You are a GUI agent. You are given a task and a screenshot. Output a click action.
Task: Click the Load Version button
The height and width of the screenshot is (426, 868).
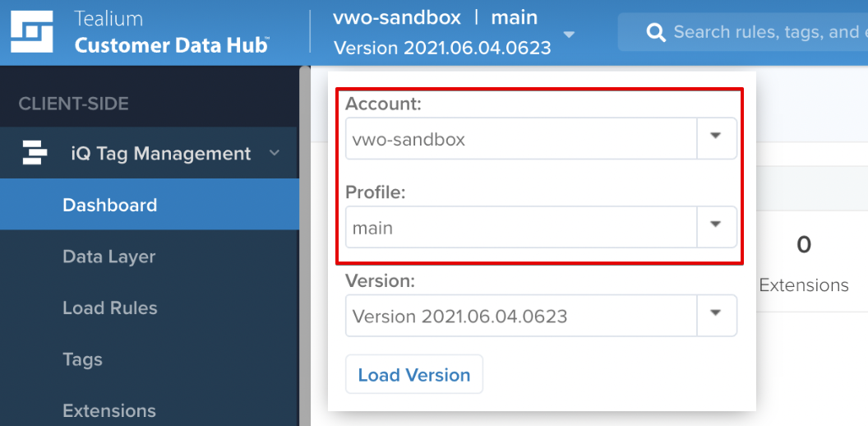tap(414, 374)
